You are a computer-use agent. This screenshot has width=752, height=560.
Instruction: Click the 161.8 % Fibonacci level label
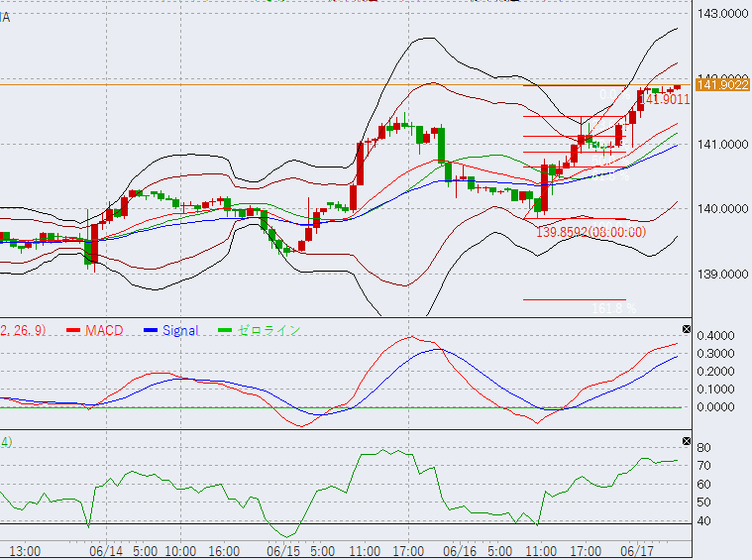pos(612,309)
